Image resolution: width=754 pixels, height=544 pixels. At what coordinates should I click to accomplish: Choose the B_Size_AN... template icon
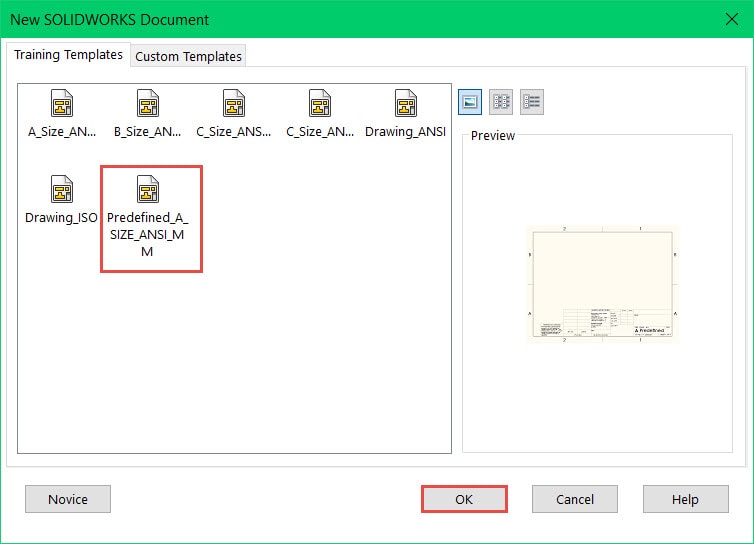pyautogui.click(x=148, y=104)
